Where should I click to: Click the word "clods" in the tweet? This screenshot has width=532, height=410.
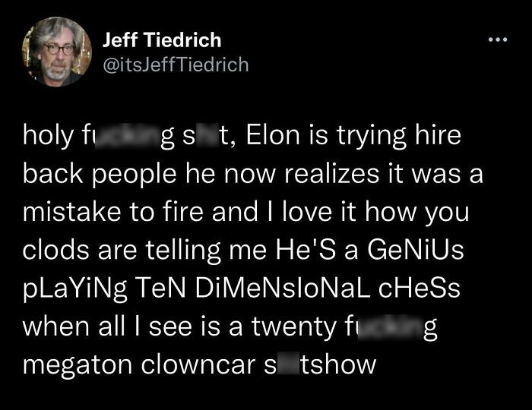click(50, 251)
